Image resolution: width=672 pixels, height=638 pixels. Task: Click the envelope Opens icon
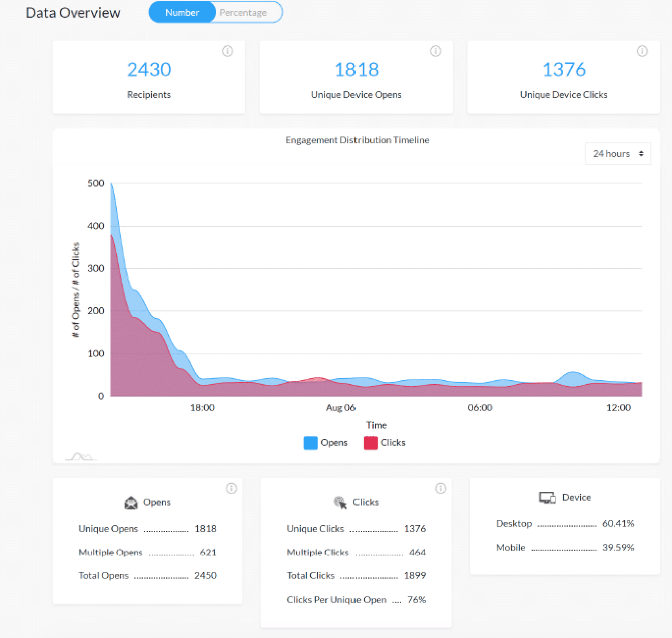pyautogui.click(x=131, y=503)
